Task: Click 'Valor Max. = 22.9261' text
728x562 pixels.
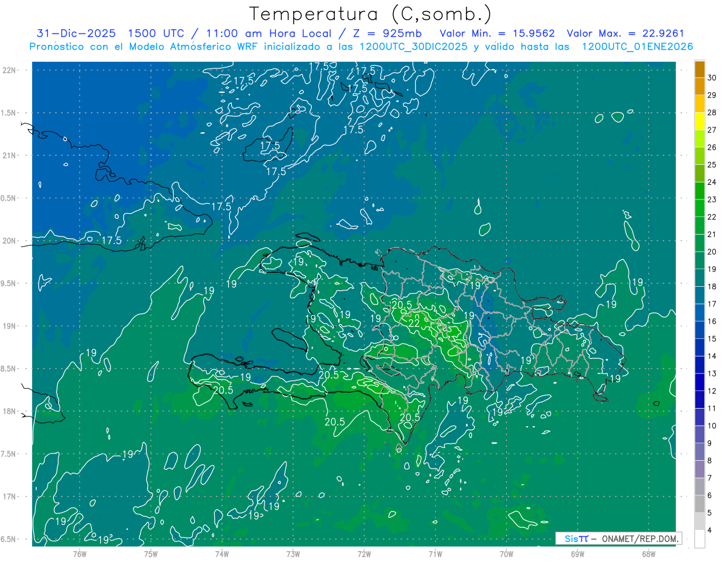Action: (625, 33)
